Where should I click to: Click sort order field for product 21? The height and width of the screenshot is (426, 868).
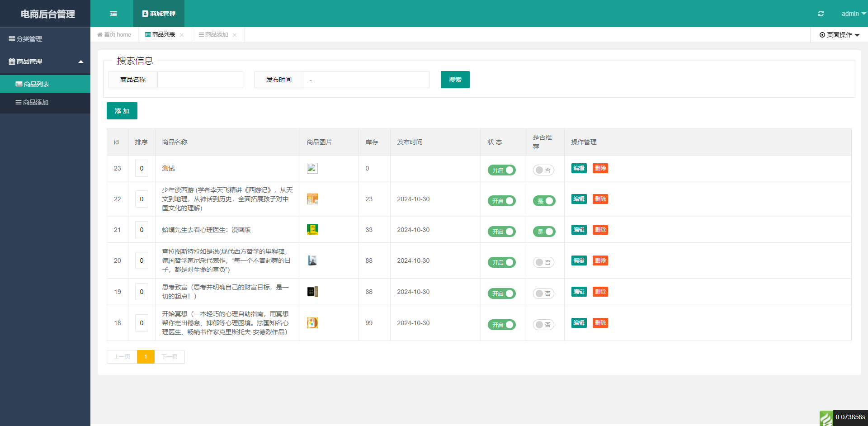(142, 230)
